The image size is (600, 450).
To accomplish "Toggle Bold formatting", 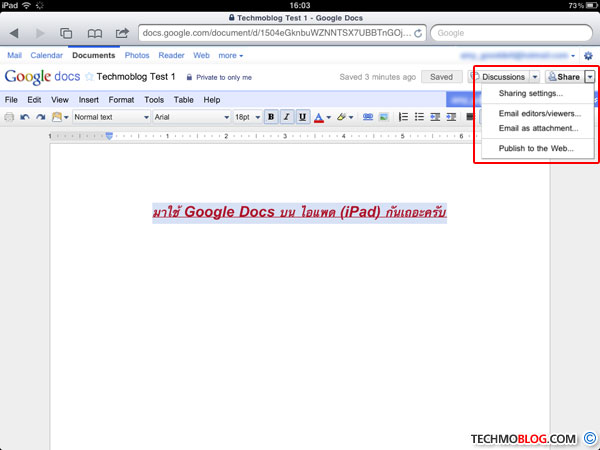I will pyautogui.click(x=271, y=117).
